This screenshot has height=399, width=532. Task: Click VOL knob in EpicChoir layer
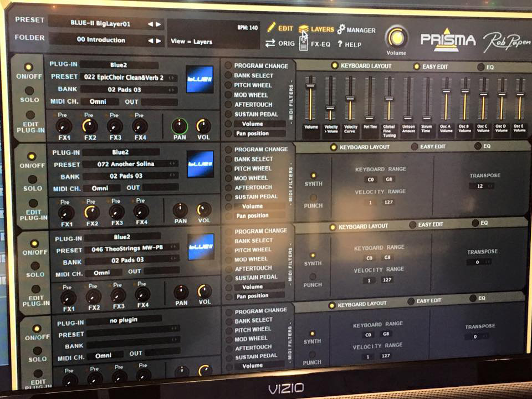click(203, 126)
